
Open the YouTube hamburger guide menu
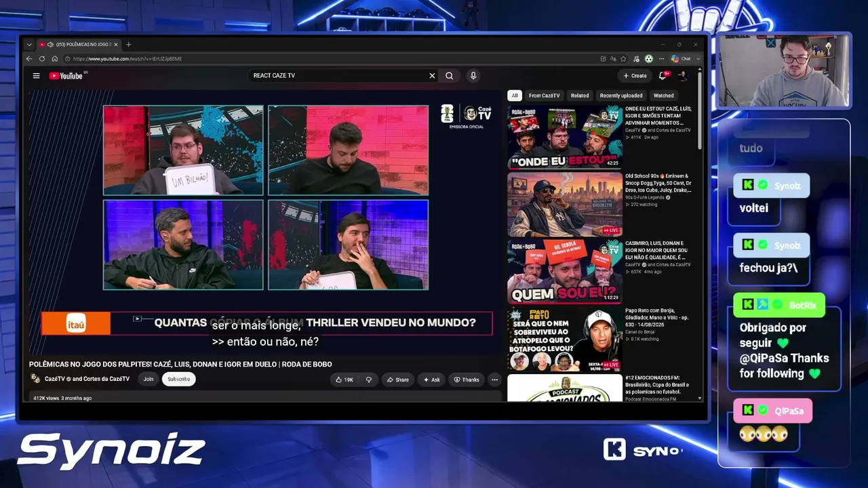click(x=36, y=76)
